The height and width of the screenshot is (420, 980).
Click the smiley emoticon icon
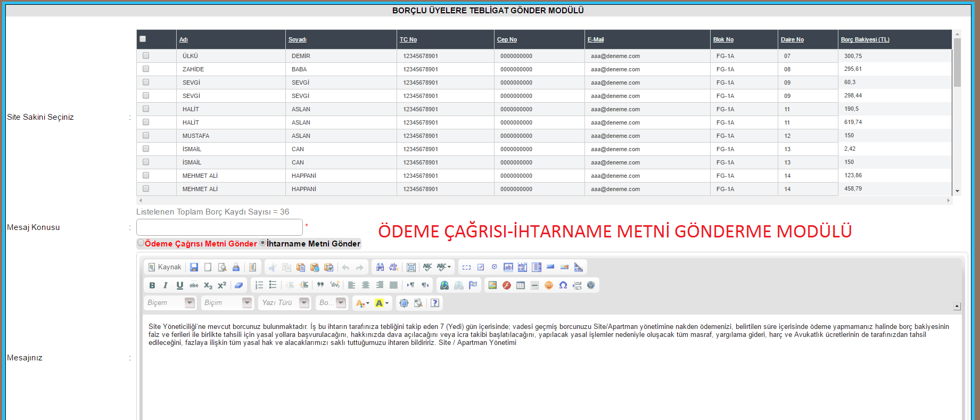(549, 285)
